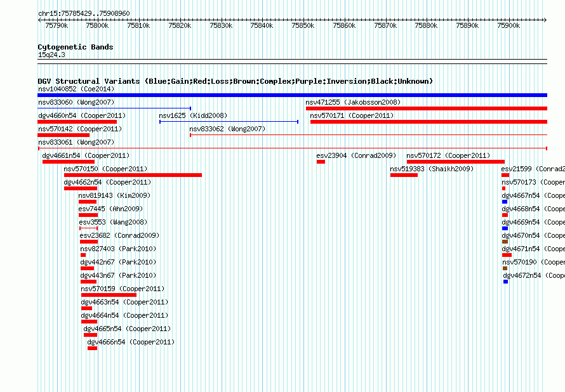Image resolution: width=565 pixels, height=392 pixels.
Task: Click the 75800k ruler tick label
Action: click(x=97, y=25)
